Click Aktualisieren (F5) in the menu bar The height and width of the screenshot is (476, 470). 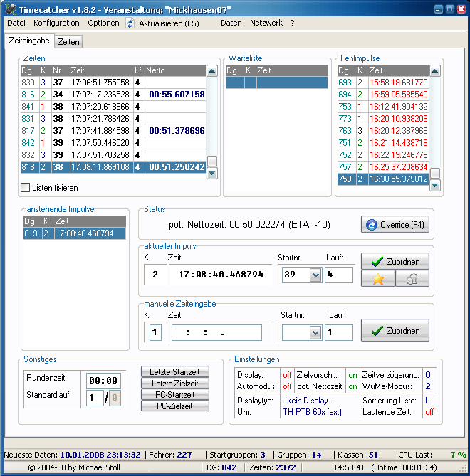pos(169,23)
